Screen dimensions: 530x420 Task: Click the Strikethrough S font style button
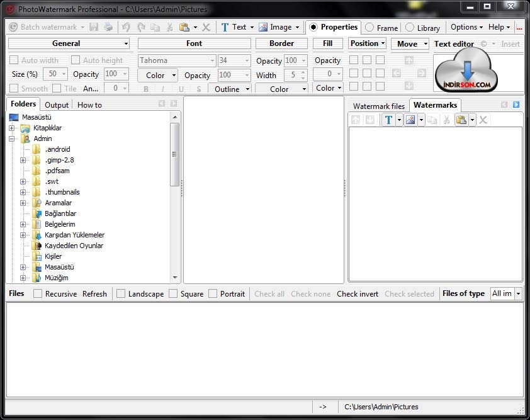199,89
